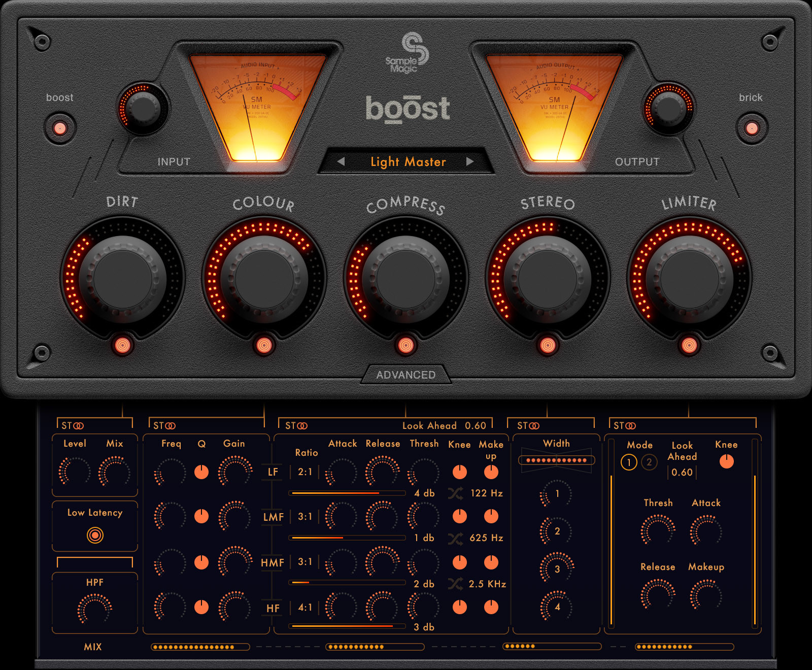Activate Low Latency mode
This screenshot has height=670, width=812.
pos(94,534)
